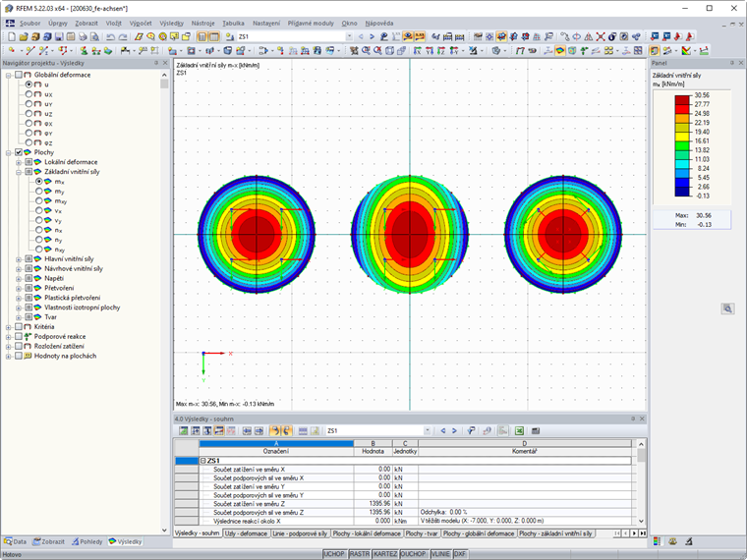Viewport: 747px width, 560px height.
Task: Click the yellow 19.40 legend color swatch
Action: [x=682, y=137]
